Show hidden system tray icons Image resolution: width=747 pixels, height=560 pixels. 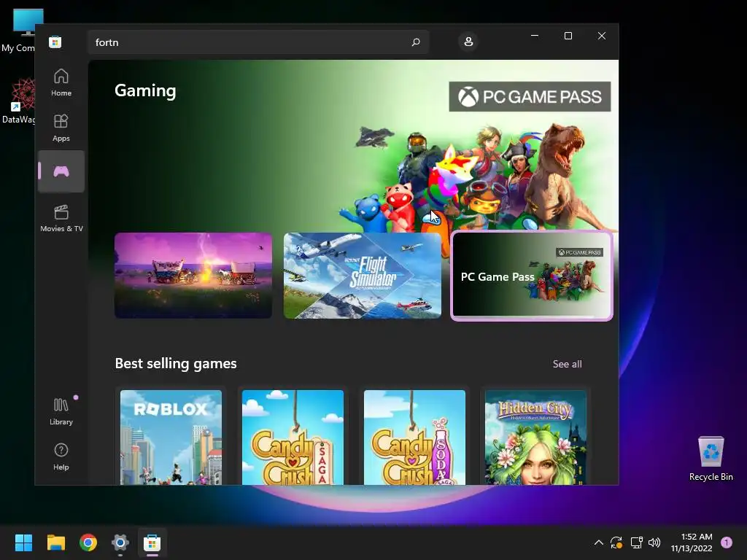click(599, 542)
